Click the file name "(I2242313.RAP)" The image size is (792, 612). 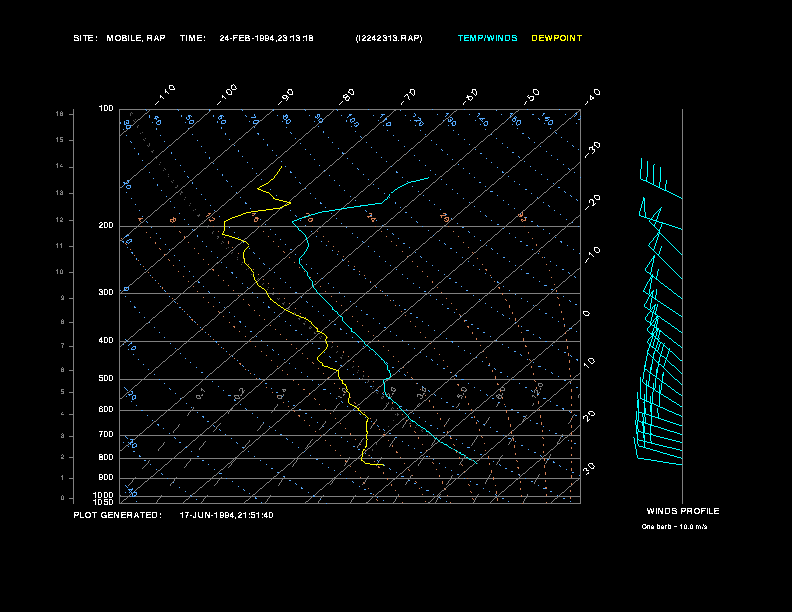[389, 38]
